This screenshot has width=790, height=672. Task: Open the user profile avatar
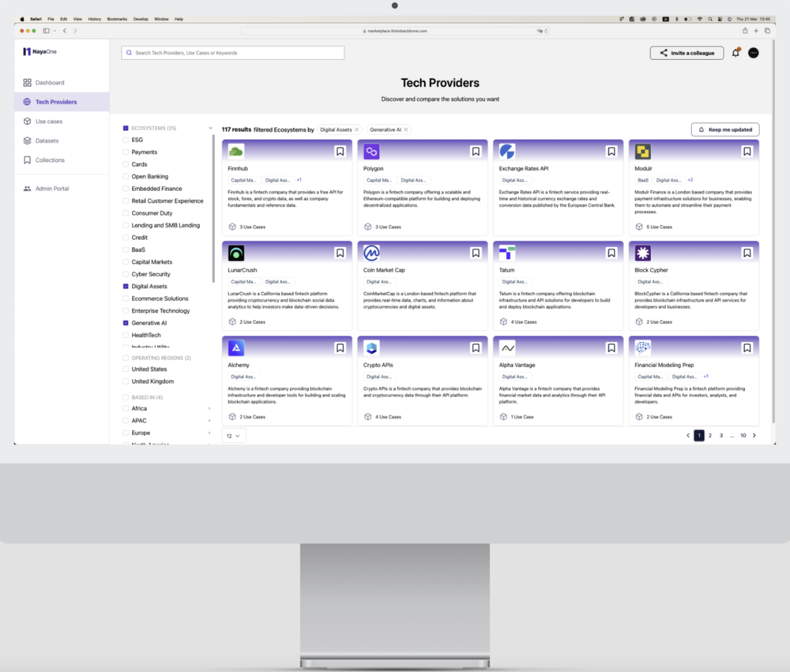click(753, 53)
